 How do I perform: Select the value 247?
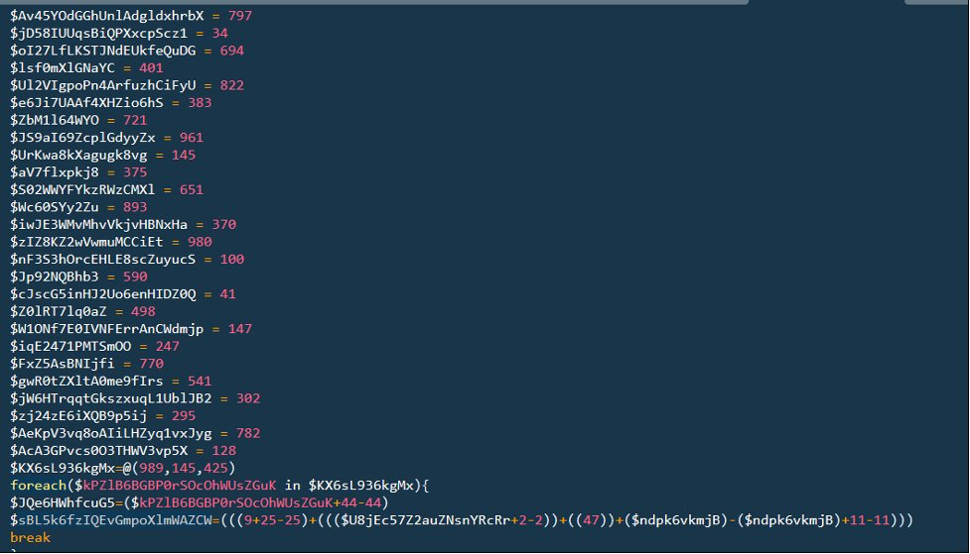(167, 346)
